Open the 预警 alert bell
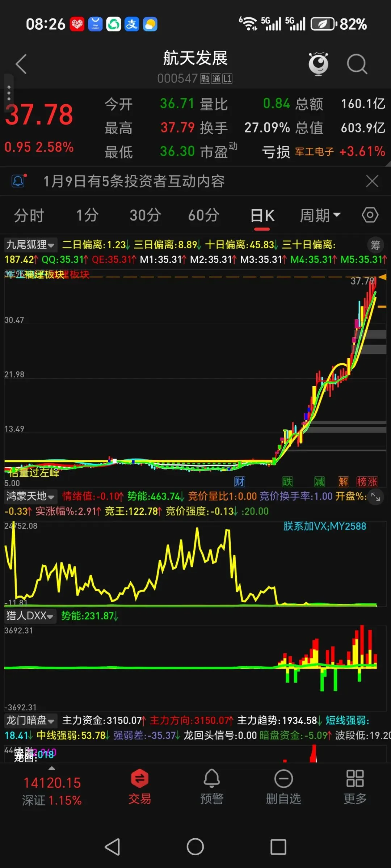Screen dimensions: 391x868 (x=212, y=787)
